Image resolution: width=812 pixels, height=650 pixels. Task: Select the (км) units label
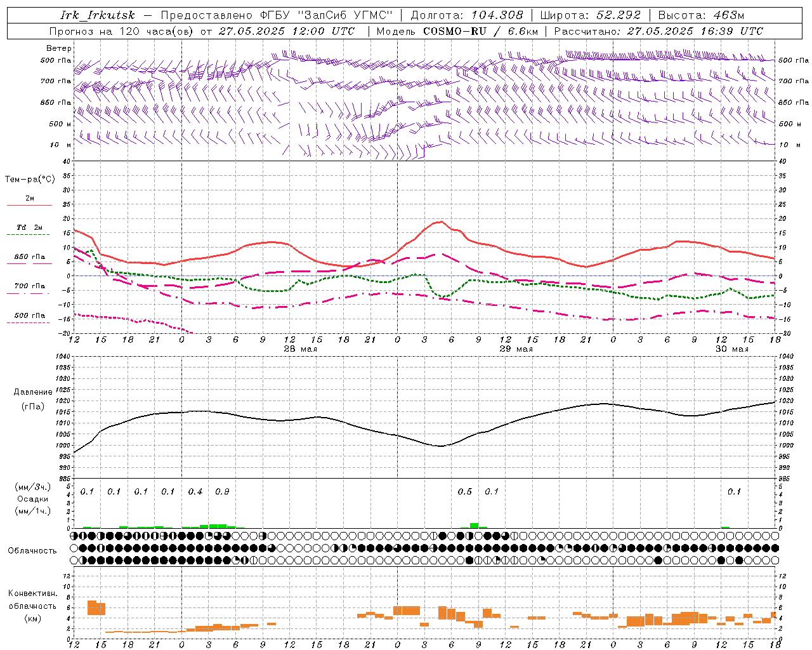click(x=32, y=618)
